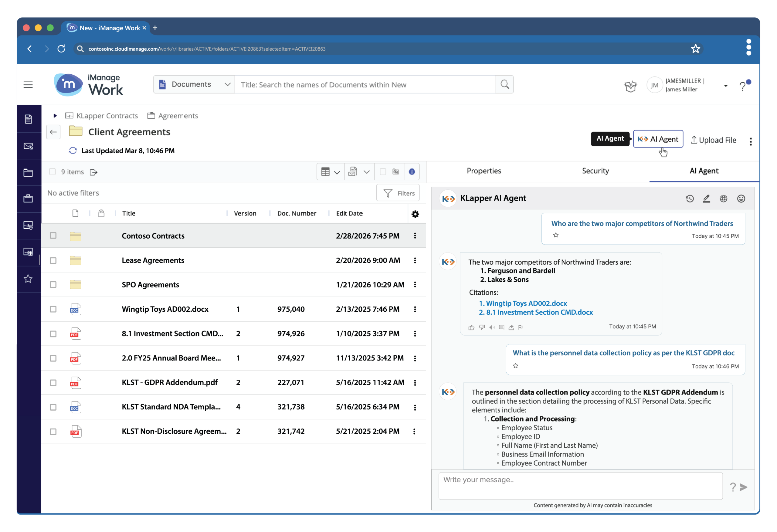
Task: Expand the KLapper Contracts breadcrumb arrow
Action: click(x=55, y=115)
